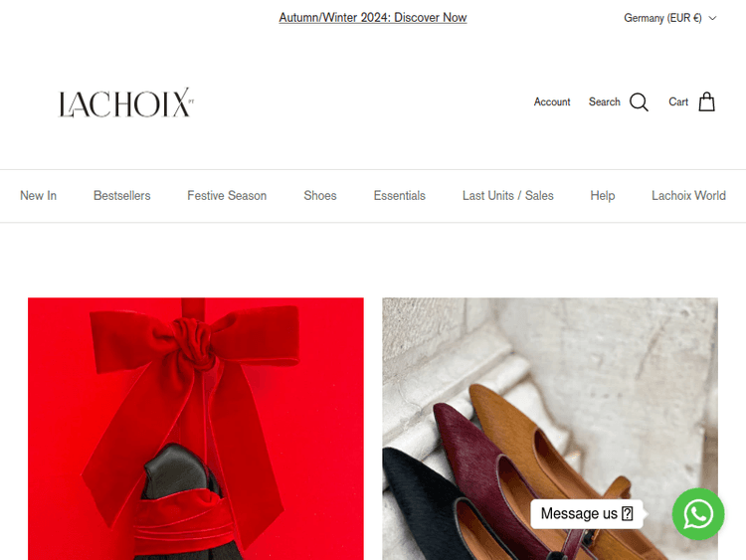Click the search magnifying glass icon

tap(639, 101)
